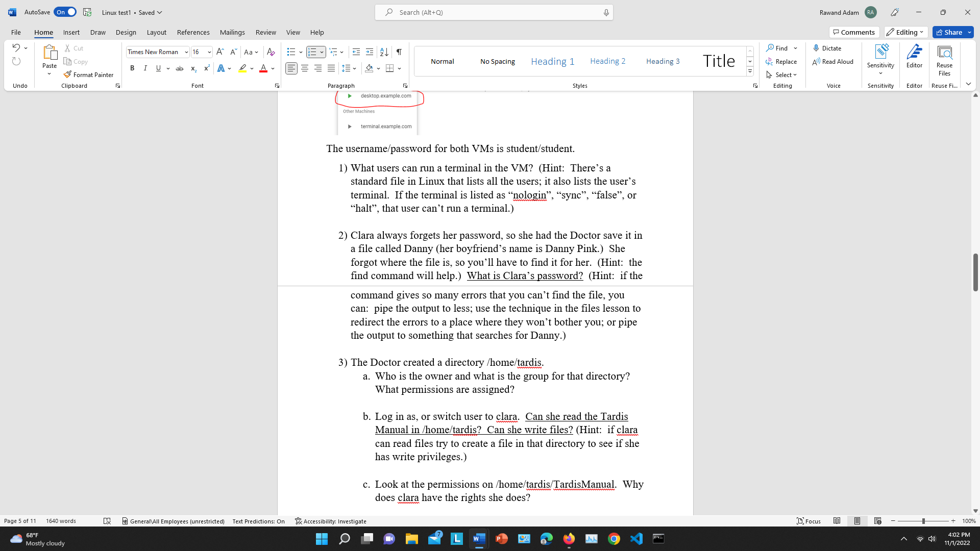Start Dictate voice input
Screen dimensions: 980x551
[827, 48]
